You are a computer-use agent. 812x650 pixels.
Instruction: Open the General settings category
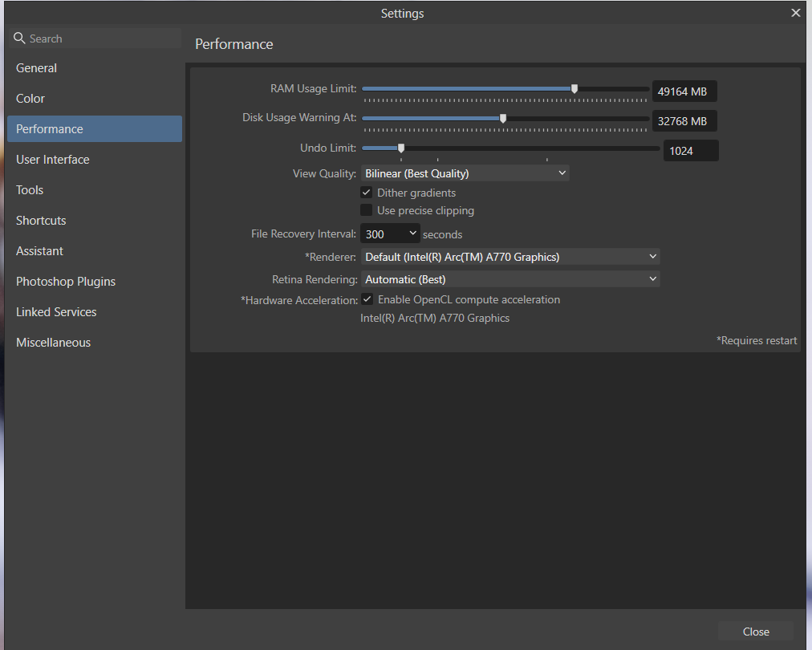click(x=37, y=68)
